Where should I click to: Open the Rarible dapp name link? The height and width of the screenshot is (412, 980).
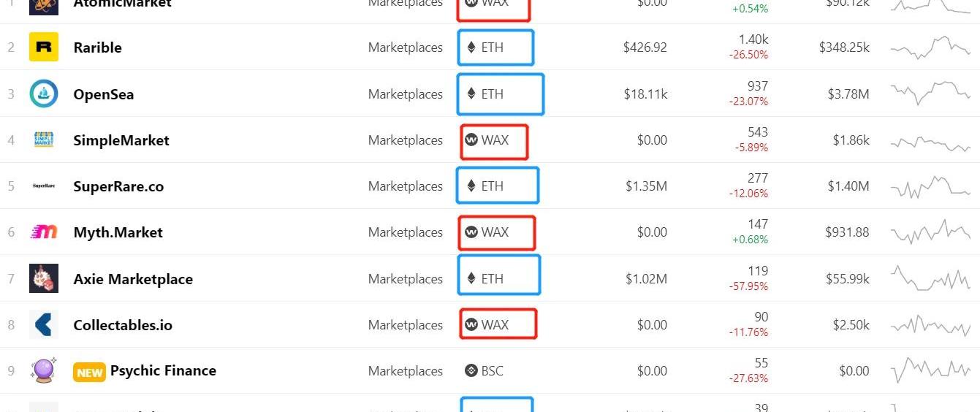point(98,47)
